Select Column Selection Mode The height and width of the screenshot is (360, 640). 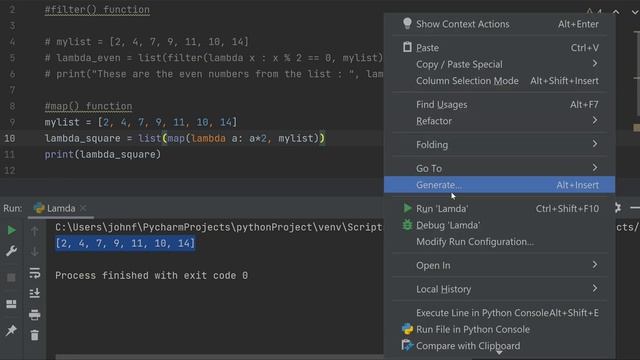tap(500, 81)
